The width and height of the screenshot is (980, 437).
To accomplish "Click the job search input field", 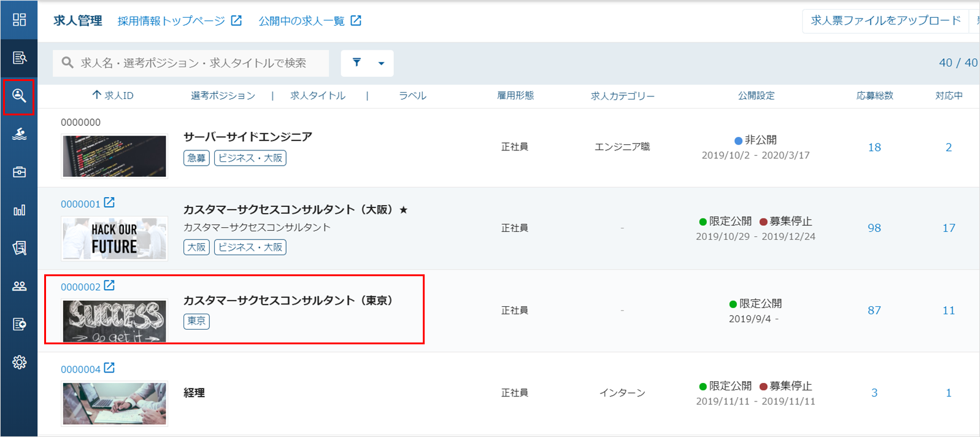I will point(191,63).
